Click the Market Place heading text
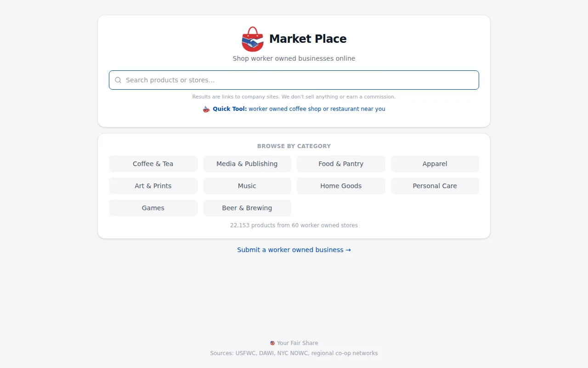Viewport: 588px width, 368px height. pos(308,39)
